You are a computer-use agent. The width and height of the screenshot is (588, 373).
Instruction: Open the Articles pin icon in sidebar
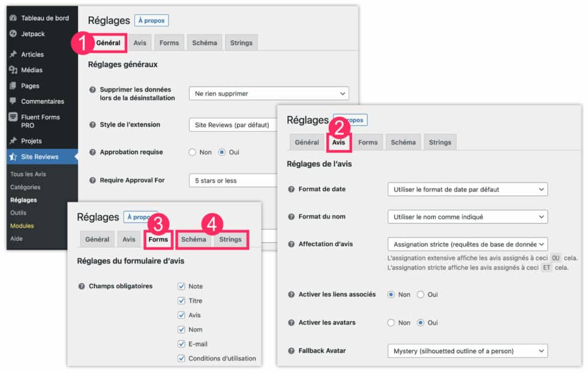13,54
